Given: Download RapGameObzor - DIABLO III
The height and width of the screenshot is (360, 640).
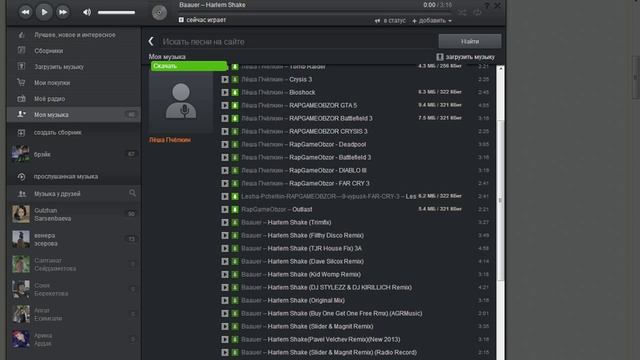Looking at the screenshot, I should click(235, 171).
